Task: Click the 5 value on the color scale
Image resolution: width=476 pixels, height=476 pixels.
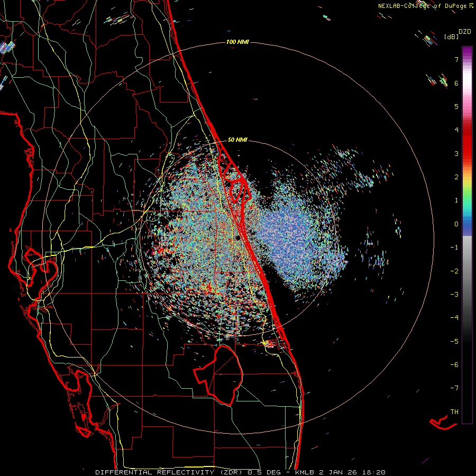Action: click(456, 106)
